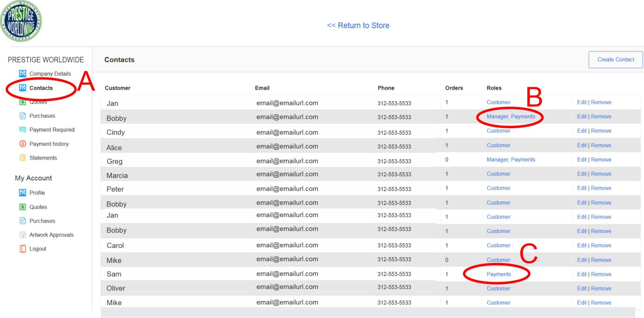This screenshot has height=318, width=644.
Task: Click Edit for Cindy's contact row
Action: tap(582, 131)
